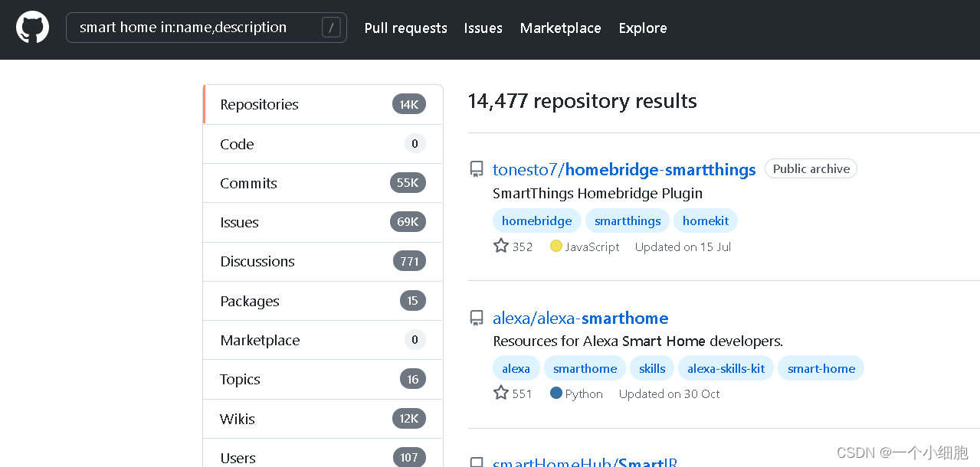Go to Marketplace in the top navigation
This screenshot has height=467, width=980.
[560, 28]
